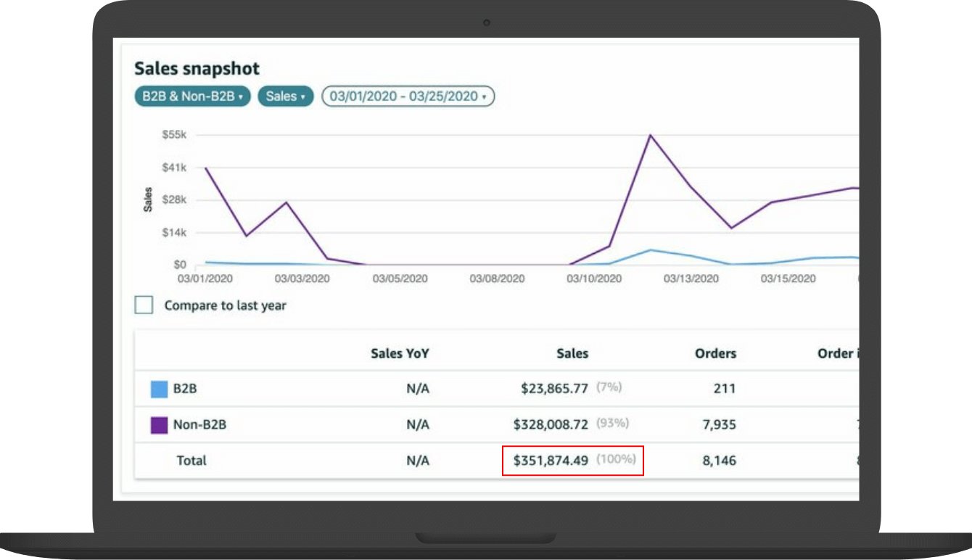The height and width of the screenshot is (560, 972).
Task: Select the Non-B2B row label
Action: [x=199, y=425]
